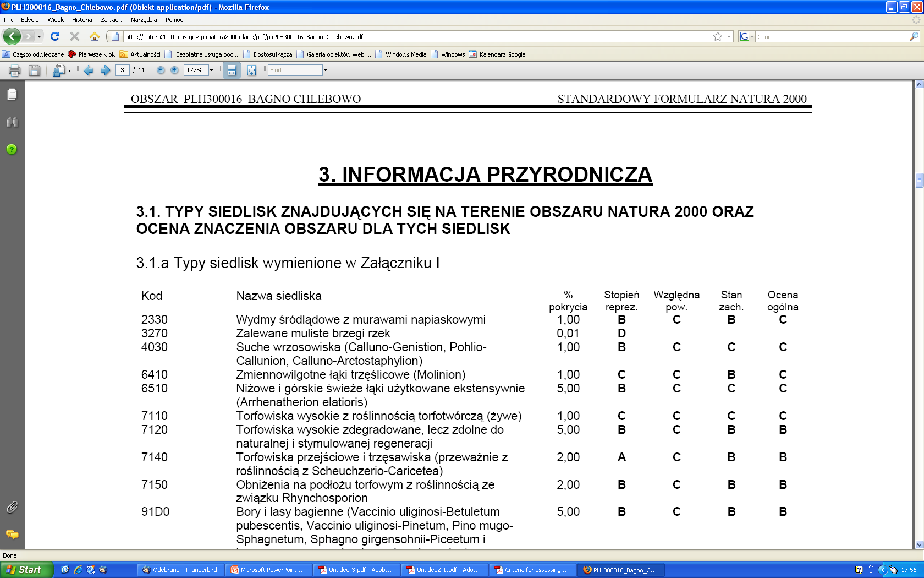This screenshot has height=578, width=924.
Task: Show the Pages panel in the PDF sidebar
Action: [12, 95]
